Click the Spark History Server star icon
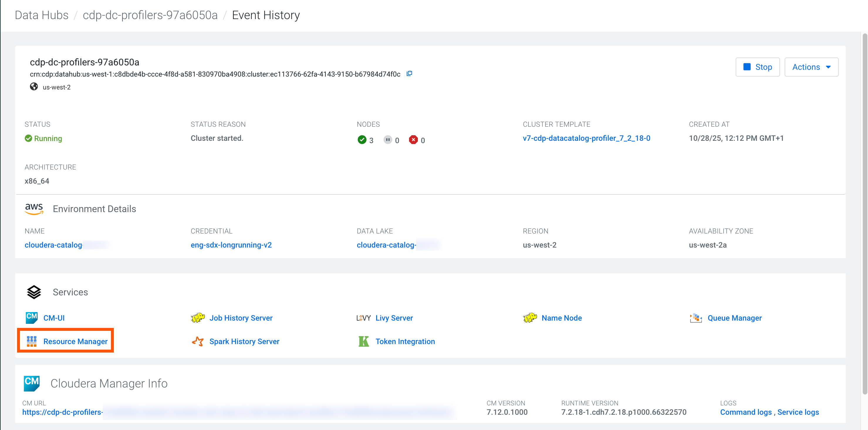The height and width of the screenshot is (430, 868). click(198, 341)
